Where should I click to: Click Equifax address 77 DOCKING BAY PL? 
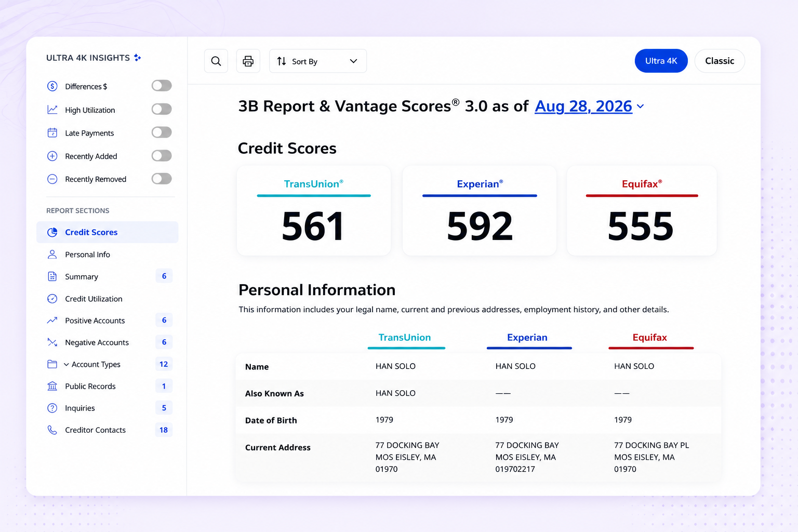pos(651,445)
